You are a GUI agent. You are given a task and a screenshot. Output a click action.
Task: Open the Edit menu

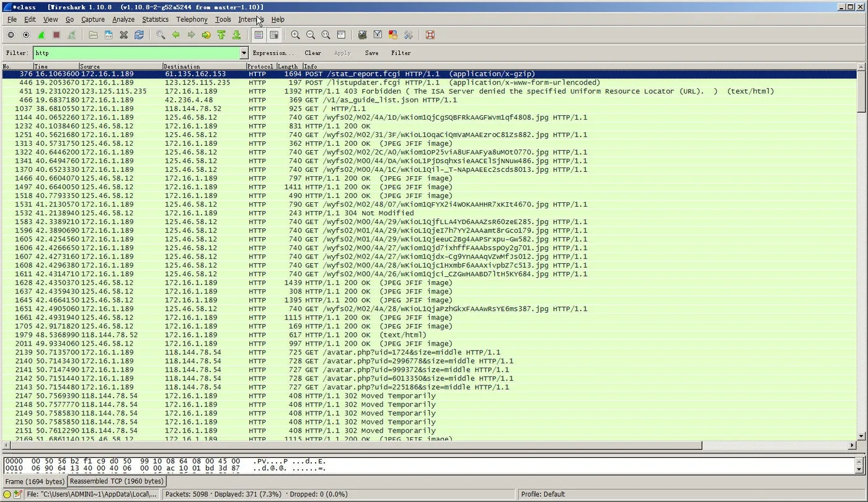pyautogui.click(x=30, y=19)
